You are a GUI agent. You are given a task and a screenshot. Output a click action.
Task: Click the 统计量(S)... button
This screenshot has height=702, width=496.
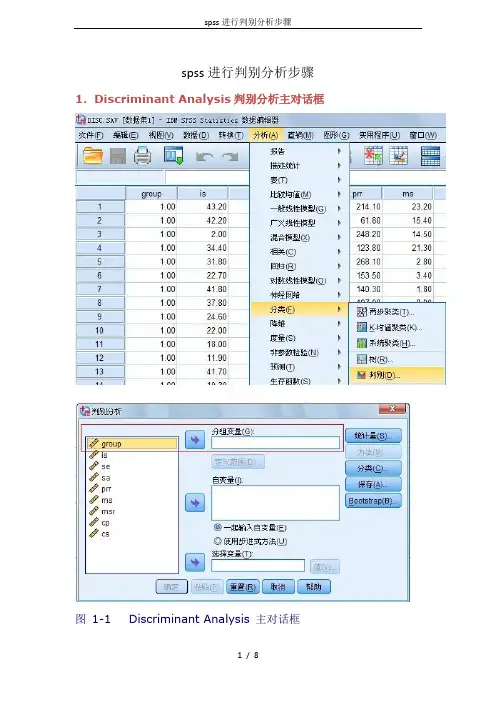click(373, 436)
